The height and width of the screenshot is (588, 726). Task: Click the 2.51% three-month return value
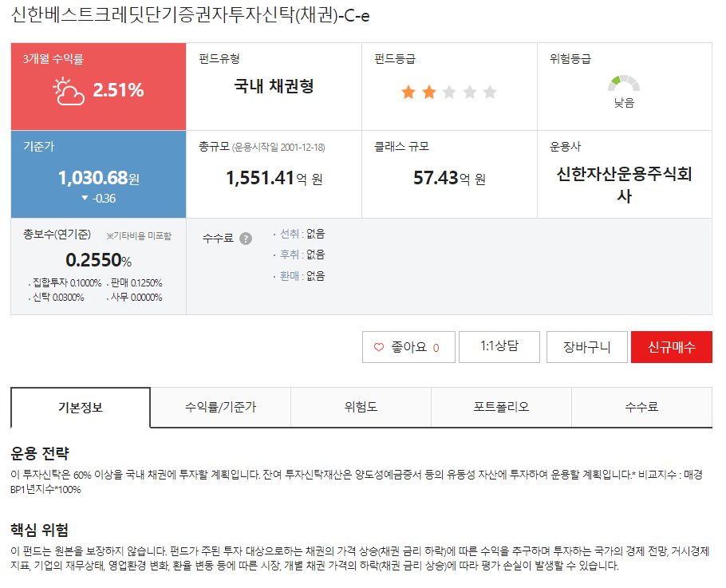[x=119, y=90]
